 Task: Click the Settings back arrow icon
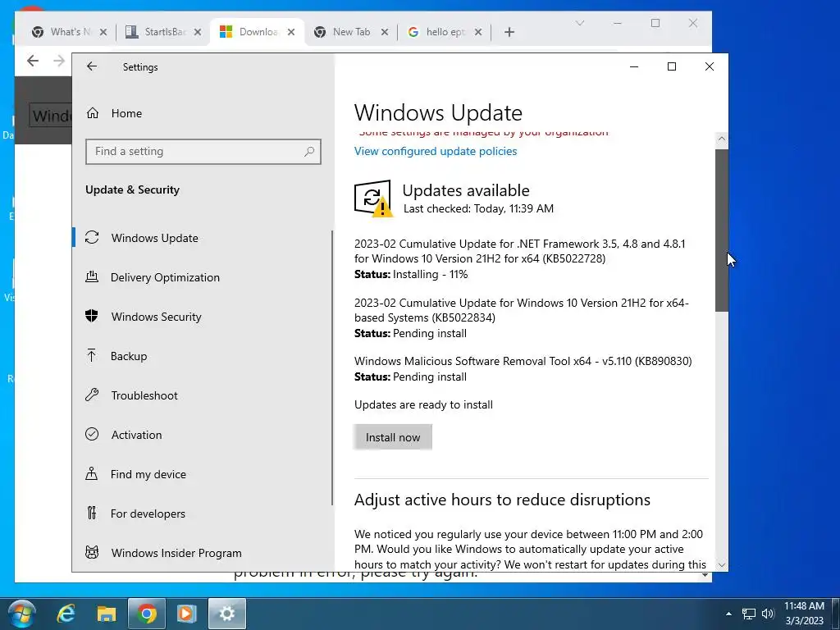[x=92, y=66]
